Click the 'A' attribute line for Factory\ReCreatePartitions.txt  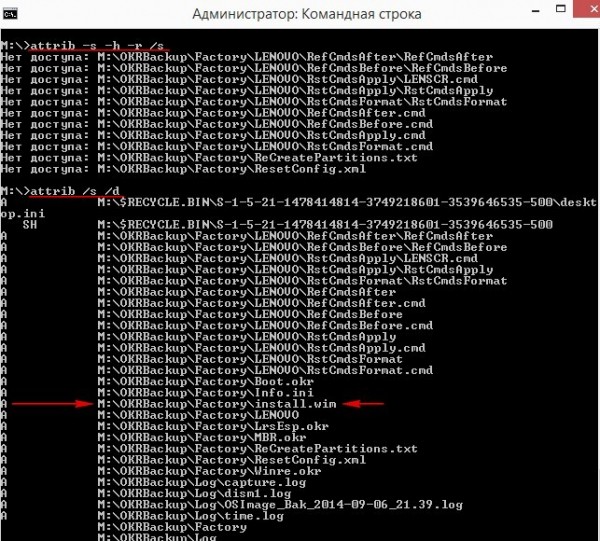point(209,448)
